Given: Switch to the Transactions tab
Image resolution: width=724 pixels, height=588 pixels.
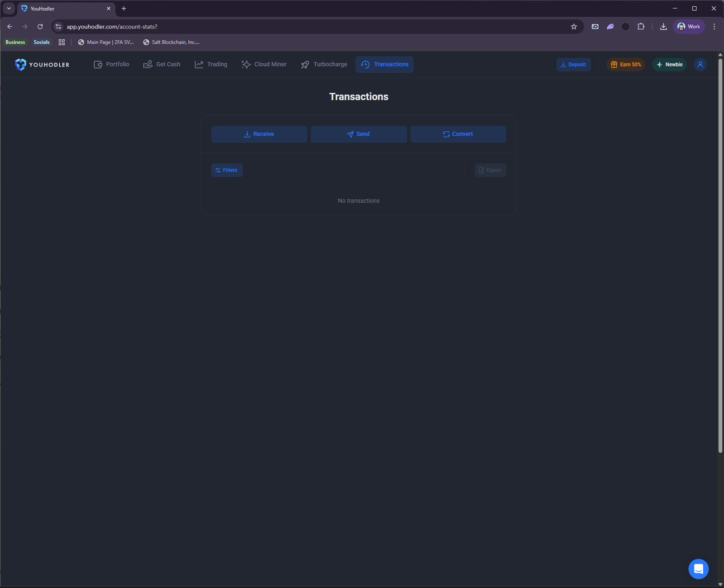Looking at the screenshot, I should (x=385, y=64).
